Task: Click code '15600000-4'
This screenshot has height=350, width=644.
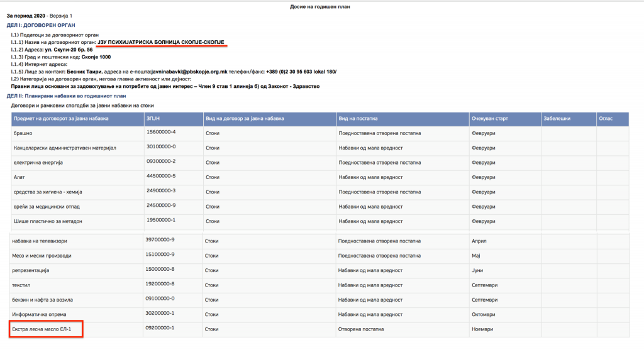Action: pyautogui.click(x=161, y=132)
